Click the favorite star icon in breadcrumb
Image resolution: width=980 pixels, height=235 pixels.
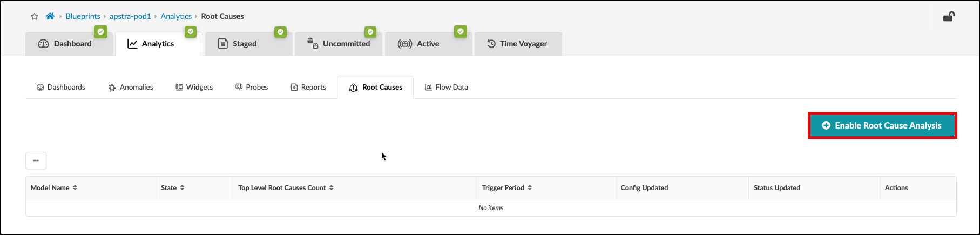pyautogui.click(x=35, y=17)
